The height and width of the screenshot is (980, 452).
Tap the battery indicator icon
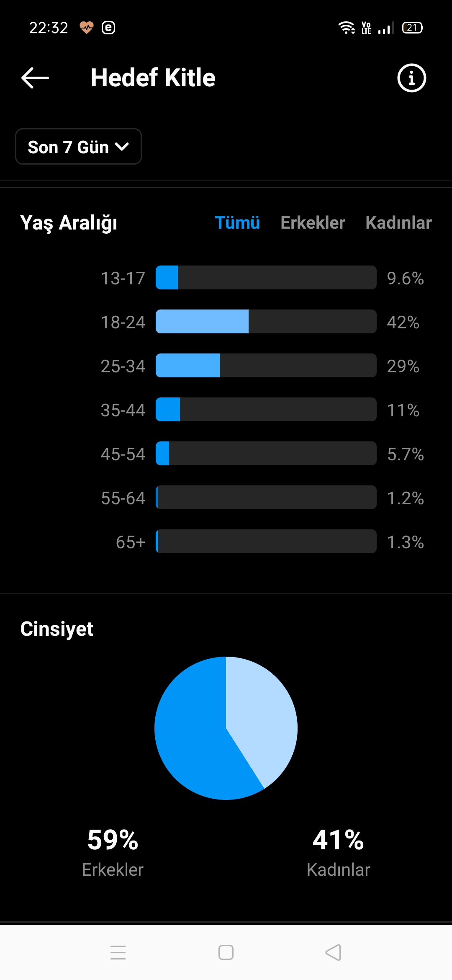[x=413, y=28]
